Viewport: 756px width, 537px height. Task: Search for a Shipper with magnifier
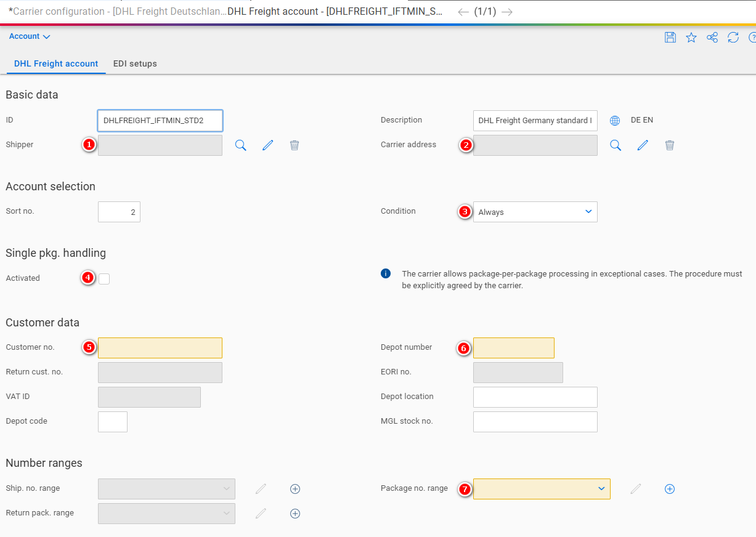[x=241, y=145]
